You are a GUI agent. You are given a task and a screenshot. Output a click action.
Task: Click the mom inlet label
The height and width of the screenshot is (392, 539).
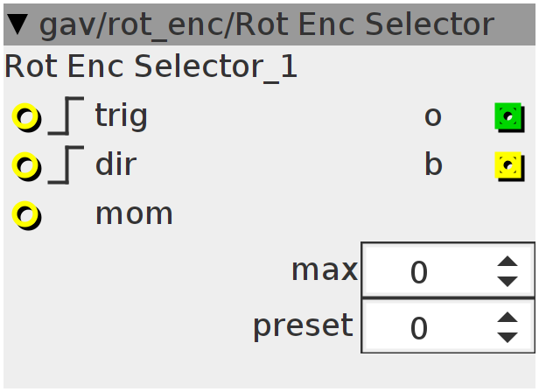pyautogui.click(x=134, y=215)
